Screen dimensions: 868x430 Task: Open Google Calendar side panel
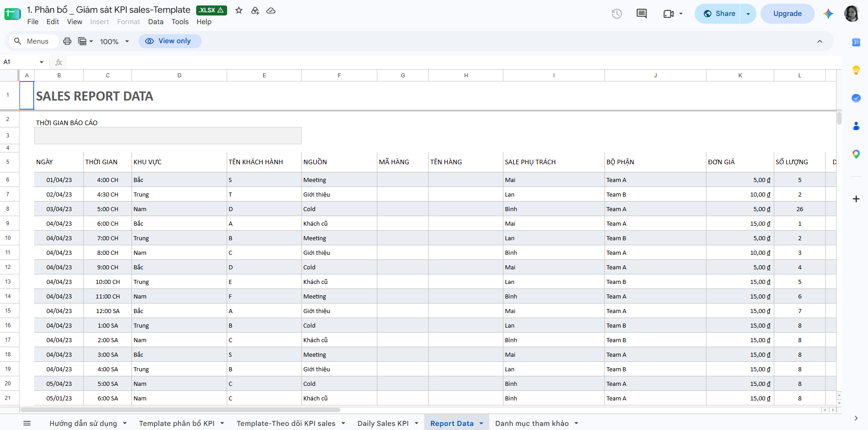856,42
